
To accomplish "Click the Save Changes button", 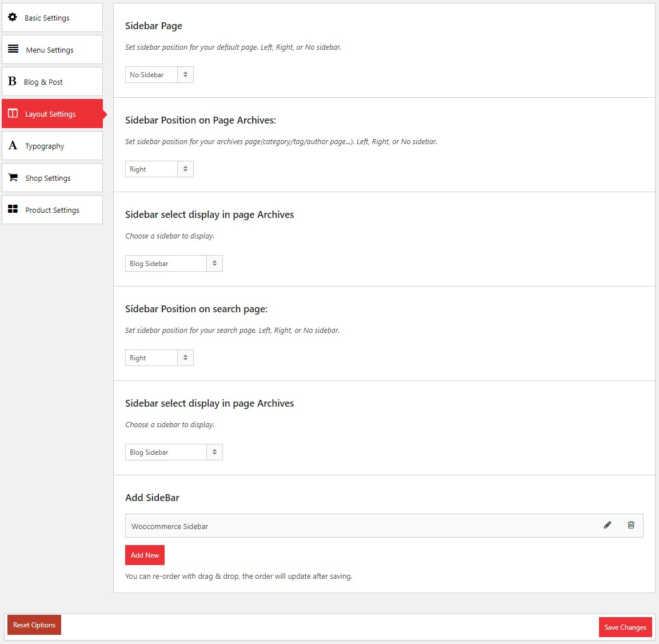I will pos(625,627).
